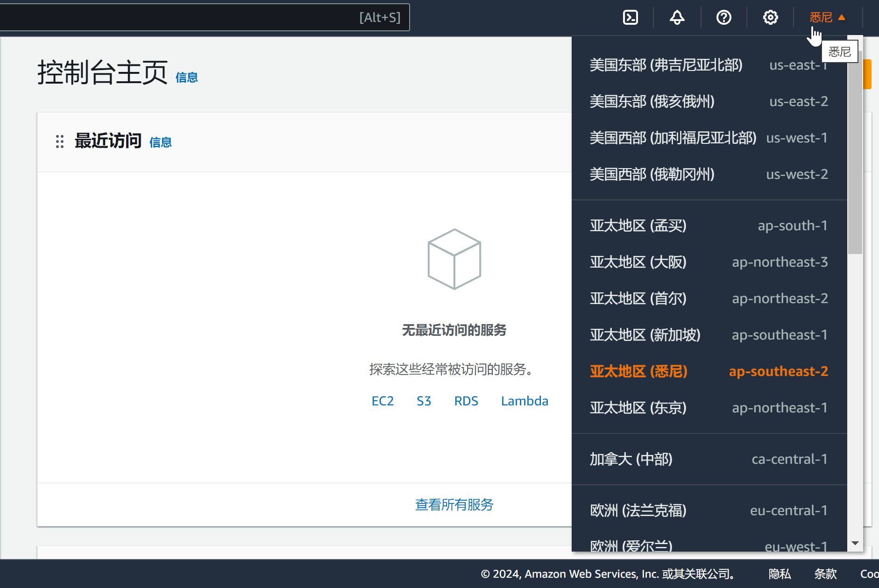Viewport: 879px width, 588px height.
Task: Open the help question mark icon
Action: pyautogui.click(x=723, y=18)
